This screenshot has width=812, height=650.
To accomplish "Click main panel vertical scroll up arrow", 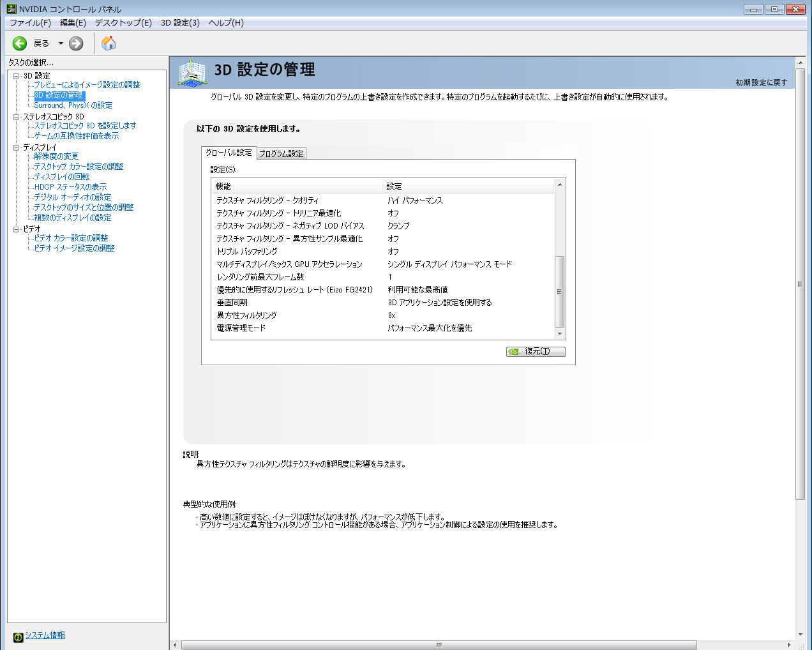I will point(801,63).
